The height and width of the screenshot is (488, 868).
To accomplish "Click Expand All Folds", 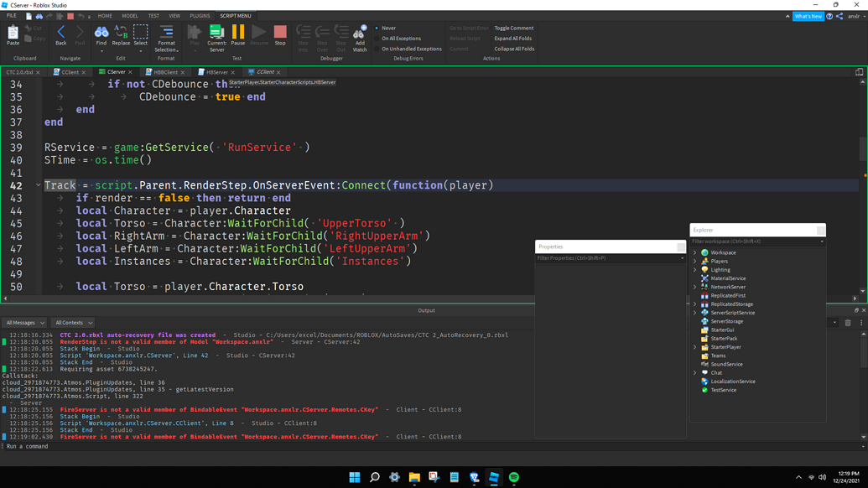I will 512,39.
